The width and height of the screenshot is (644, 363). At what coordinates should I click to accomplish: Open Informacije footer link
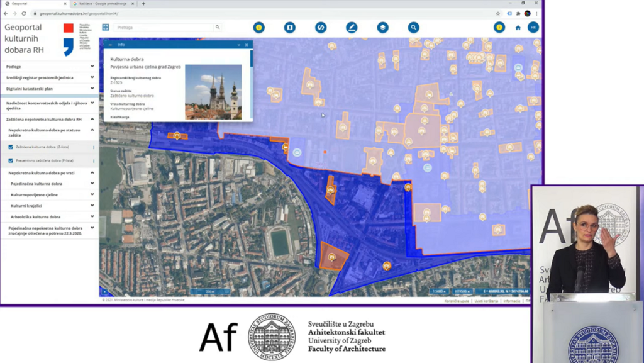(x=512, y=301)
